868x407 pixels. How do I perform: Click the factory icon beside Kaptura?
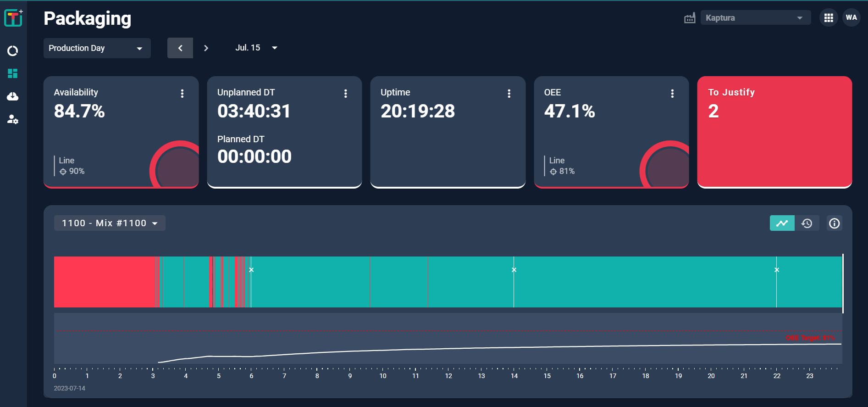click(690, 18)
